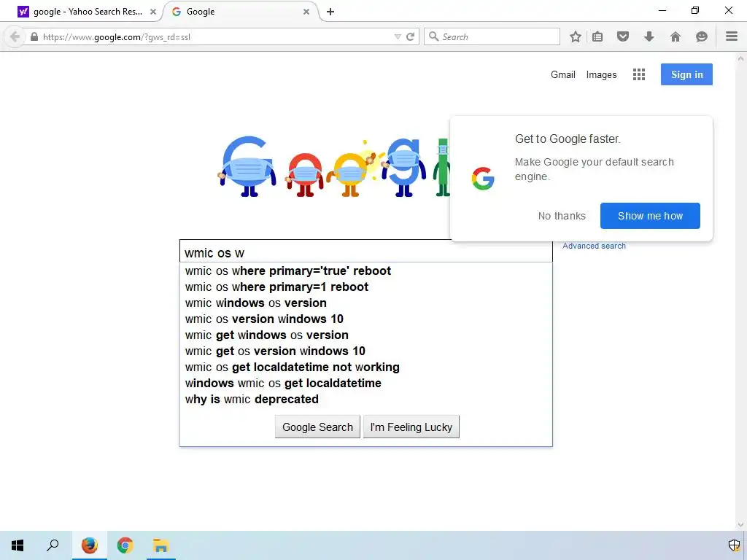Click the magnifier icon in browser search box
Image resolution: width=747 pixels, height=560 pixels.
433,36
